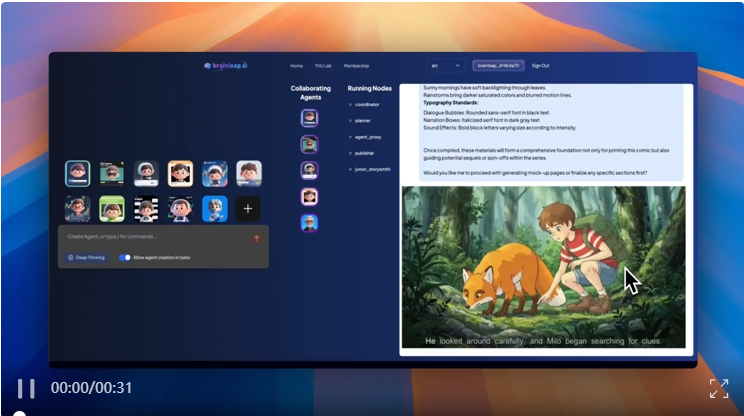
Task: Select the highlighted boy avatar on dark blue in the agent grid
Action: point(78,173)
